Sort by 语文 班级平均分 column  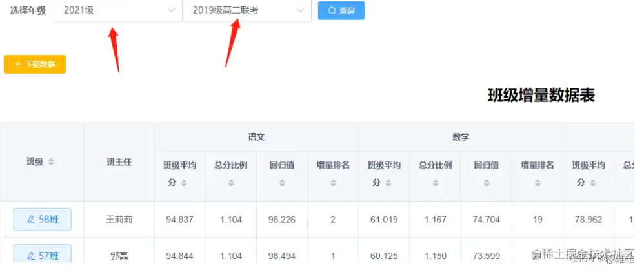[x=184, y=183]
